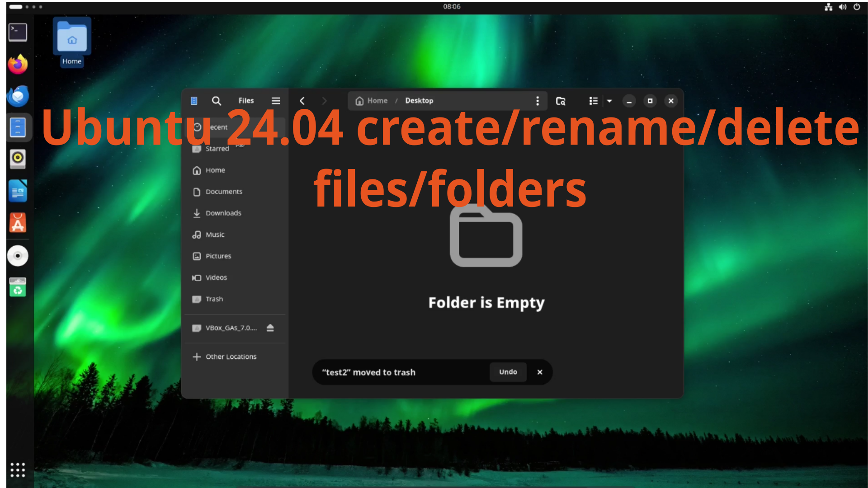Click Home in the path bar

point(372,101)
